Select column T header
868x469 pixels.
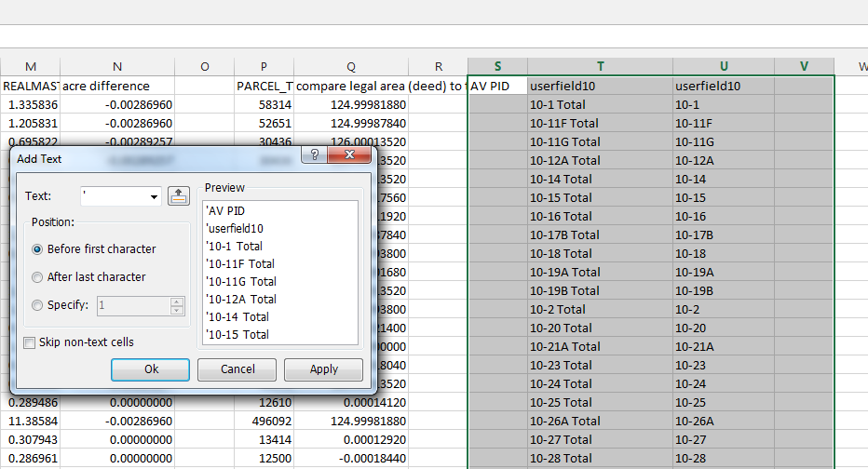600,66
